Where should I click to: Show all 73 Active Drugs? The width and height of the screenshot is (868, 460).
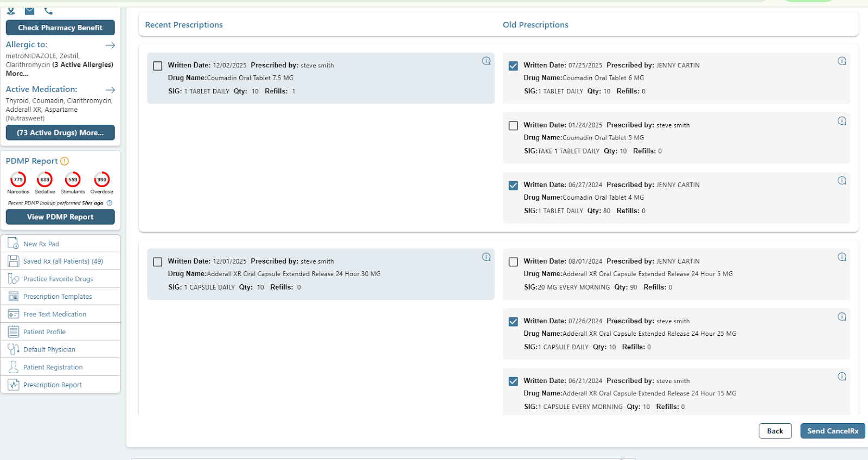(x=60, y=133)
